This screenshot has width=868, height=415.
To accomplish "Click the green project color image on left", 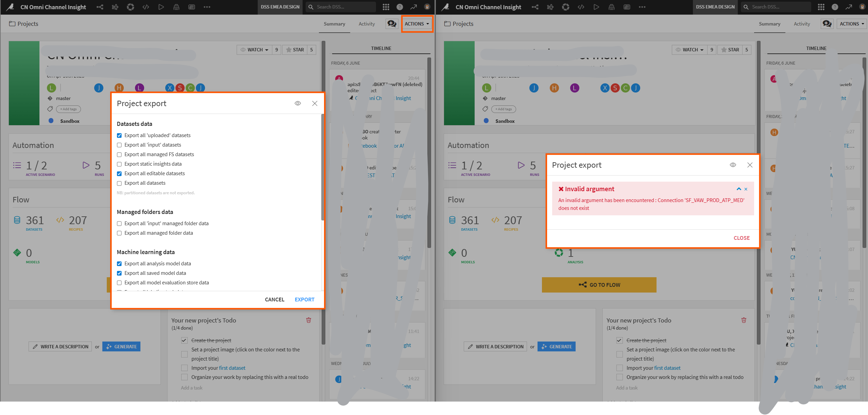I will tap(24, 83).
